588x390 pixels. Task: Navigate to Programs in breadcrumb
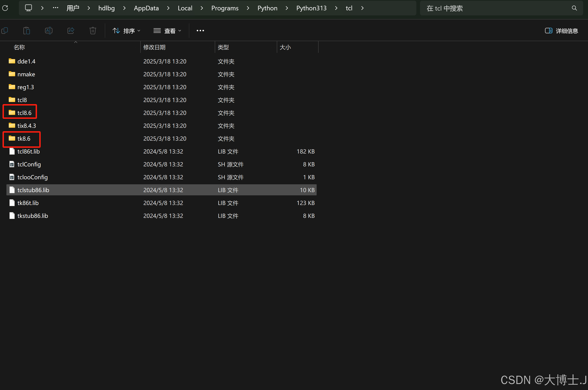pyautogui.click(x=225, y=8)
